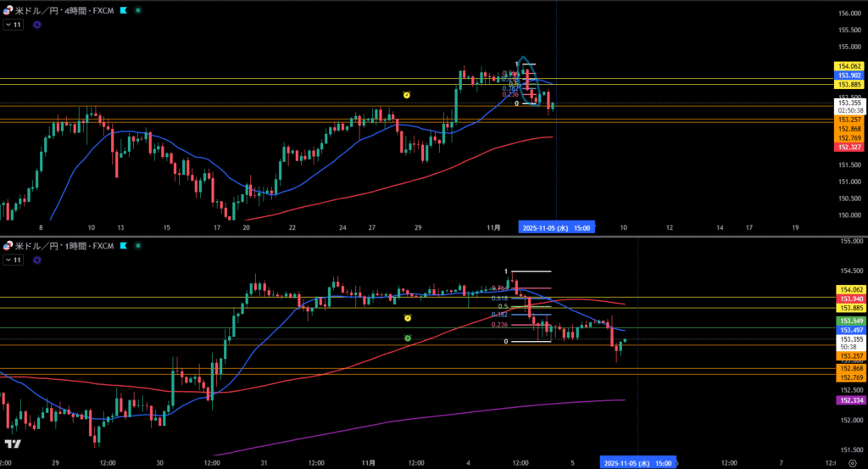Viewport: 868px width, 469px height.
Task: Click the 2025-11-05 15:00 time label, upper chart
Action: click(x=557, y=227)
